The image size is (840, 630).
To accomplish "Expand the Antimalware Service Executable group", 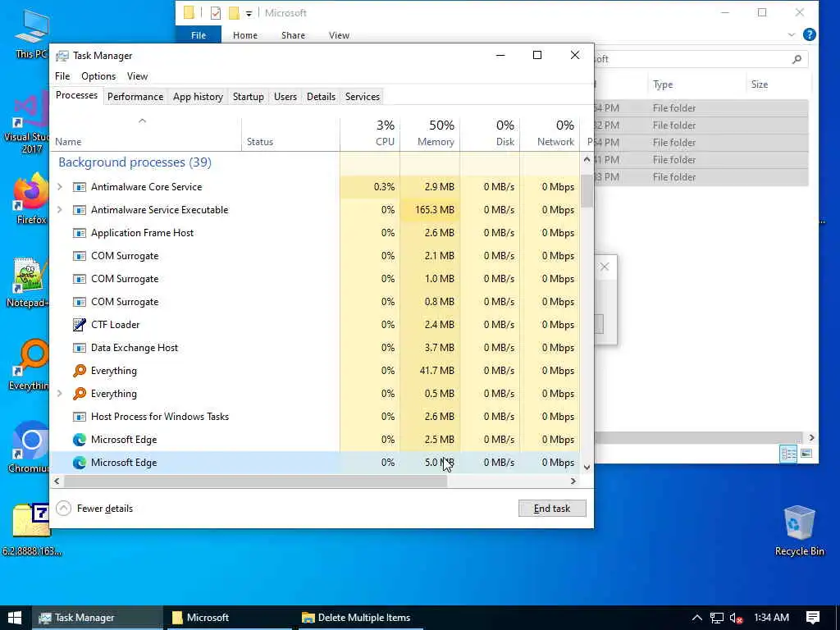I will pos(60,210).
